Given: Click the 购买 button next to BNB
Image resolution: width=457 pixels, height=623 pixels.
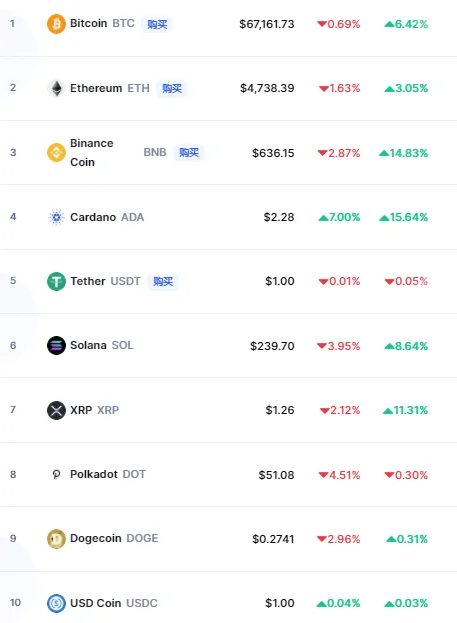Looking at the screenshot, I should (x=189, y=153).
